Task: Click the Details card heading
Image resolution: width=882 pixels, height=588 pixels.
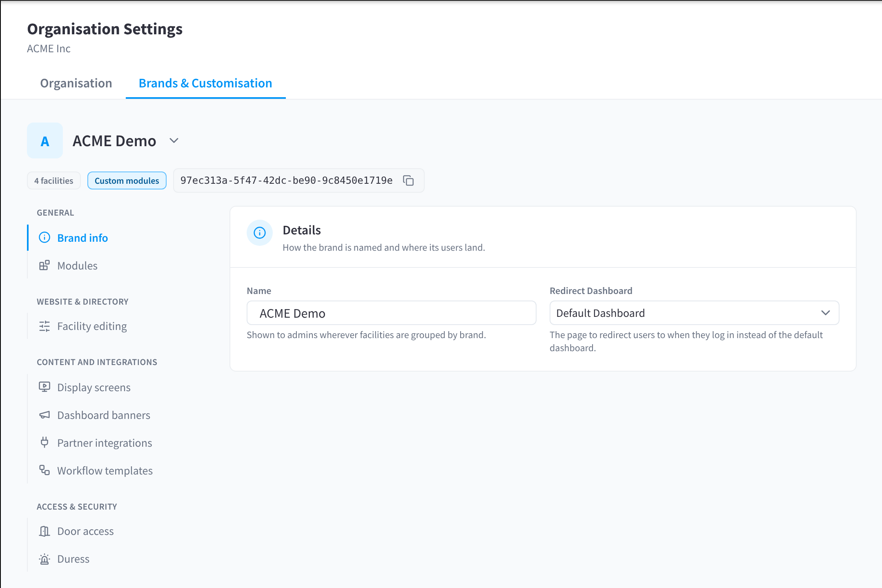Action: pyautogui.click(x=302, y=230)
